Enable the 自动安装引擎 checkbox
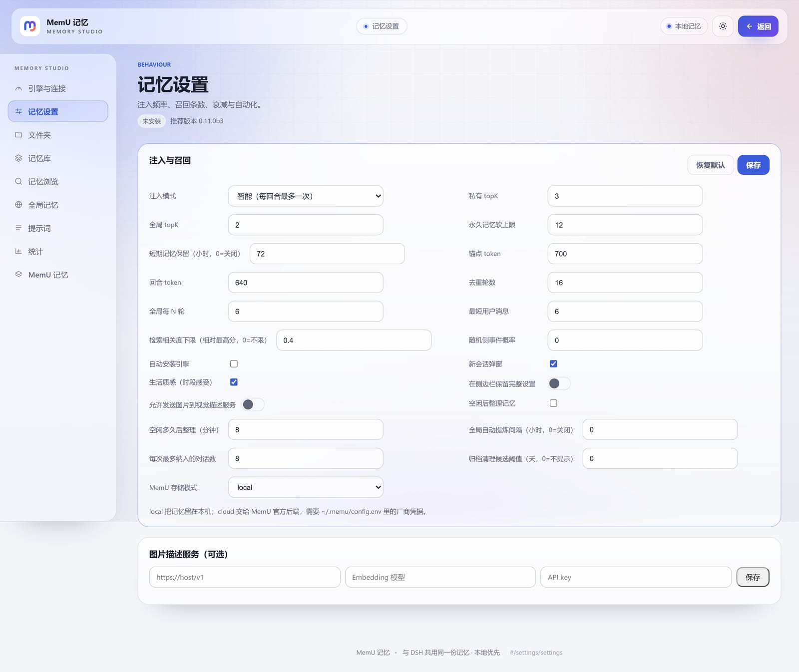The height and width of the screenshot is (672, 799). [234, 364]
